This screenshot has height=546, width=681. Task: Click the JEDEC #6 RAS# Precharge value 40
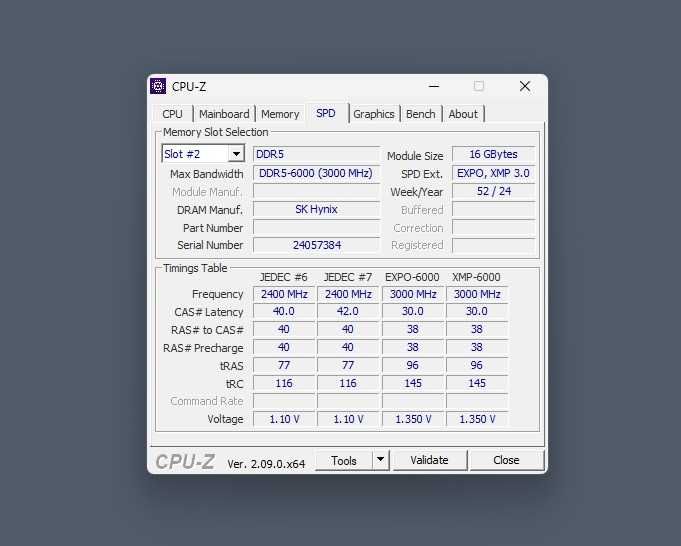[x=284, y=347]
